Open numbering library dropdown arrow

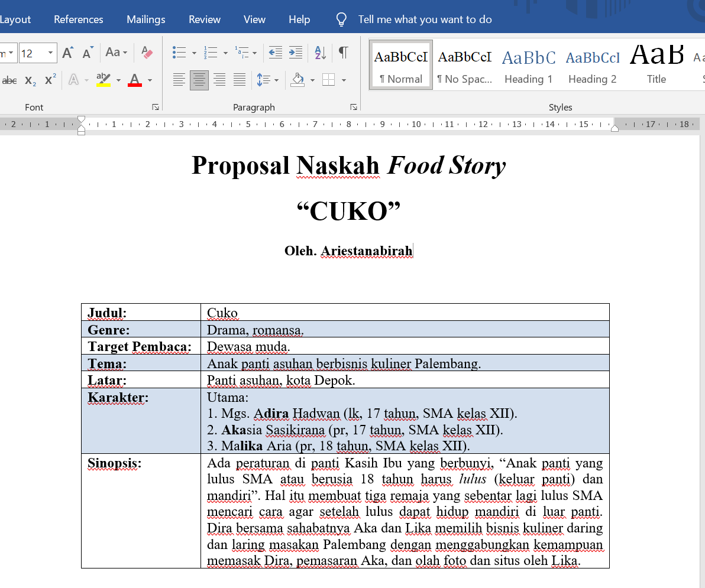point(225,53)
